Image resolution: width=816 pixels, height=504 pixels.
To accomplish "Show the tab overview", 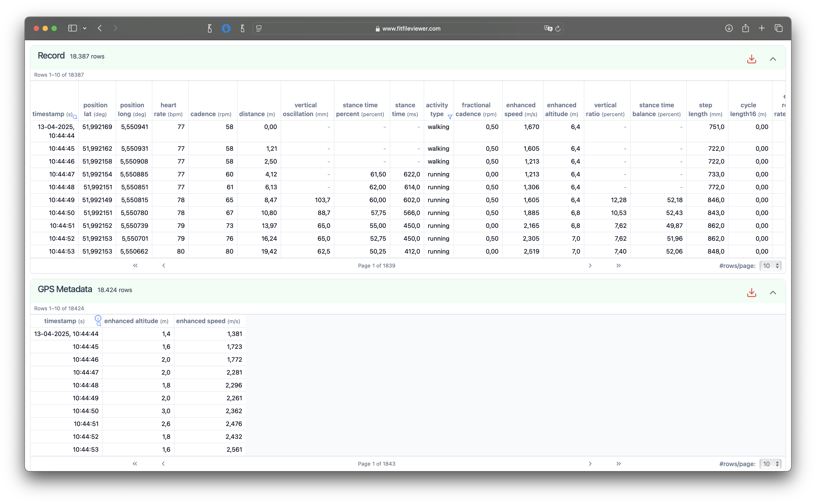I will (778, 28).
